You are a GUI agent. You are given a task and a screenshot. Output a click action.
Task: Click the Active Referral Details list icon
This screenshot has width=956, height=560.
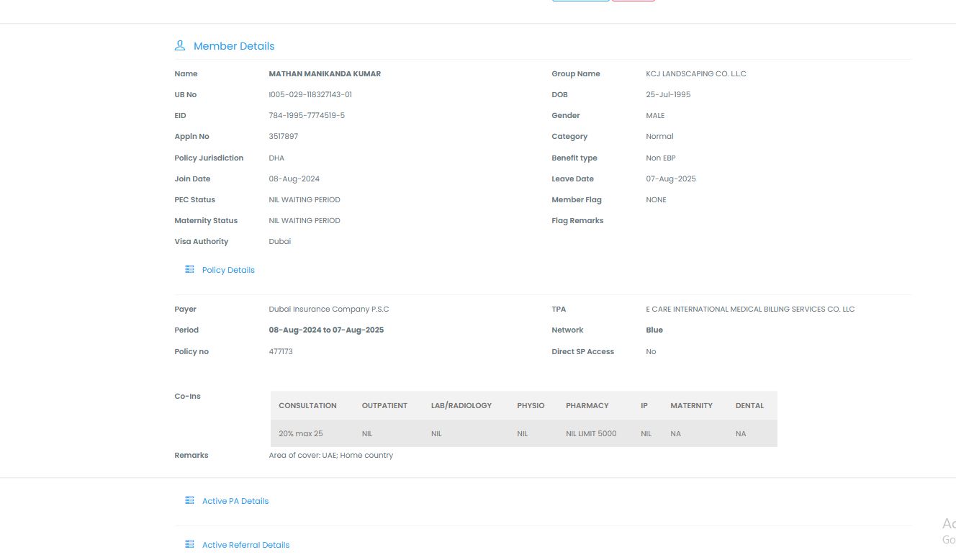189,544
